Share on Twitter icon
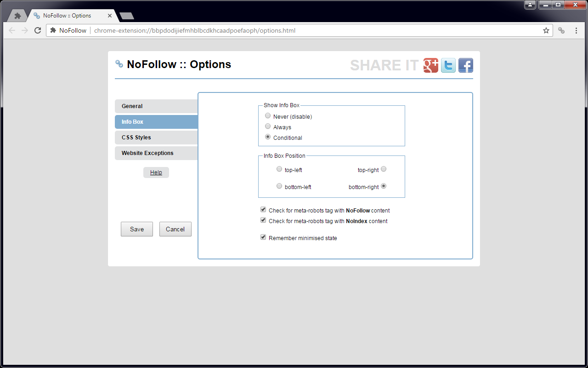 coord(448,65)
